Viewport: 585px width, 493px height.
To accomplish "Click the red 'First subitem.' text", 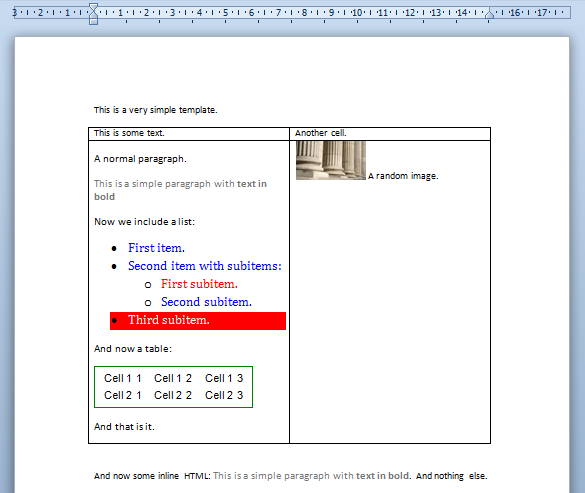I will coord(199,284).
